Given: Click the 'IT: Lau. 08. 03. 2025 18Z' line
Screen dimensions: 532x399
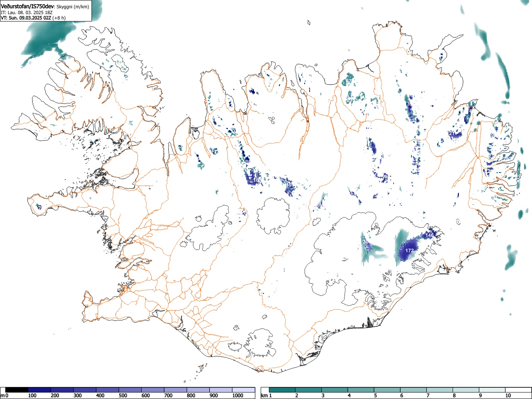Looking at the screenshot, I should (27, 12).
